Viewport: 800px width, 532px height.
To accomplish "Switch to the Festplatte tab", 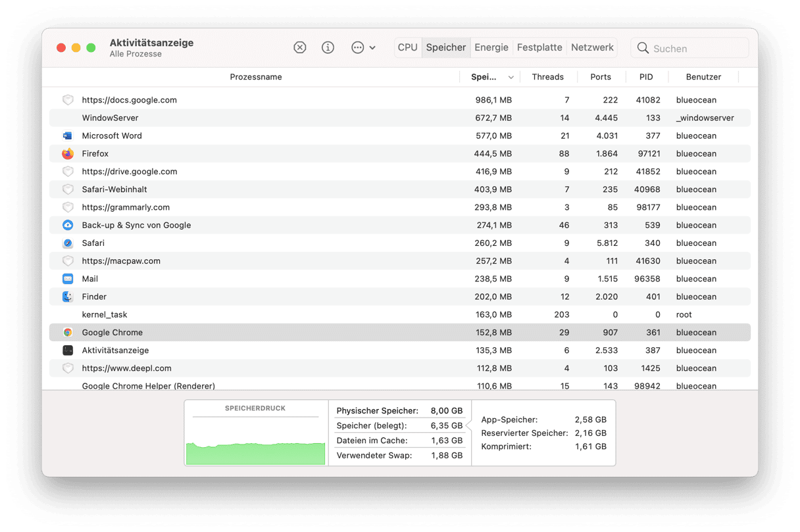I will 539,47.
